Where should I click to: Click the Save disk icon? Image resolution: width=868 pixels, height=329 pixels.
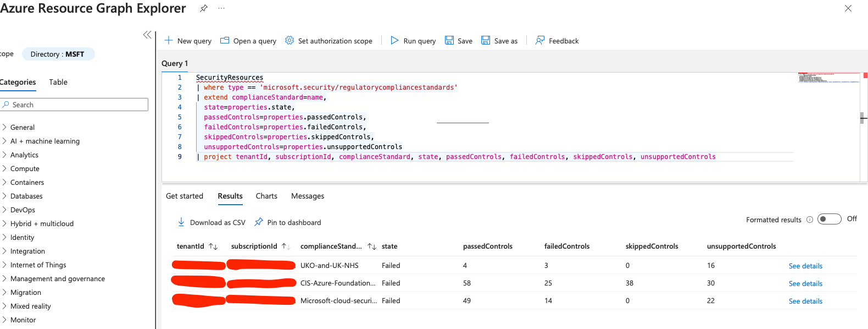click(449, 40)
